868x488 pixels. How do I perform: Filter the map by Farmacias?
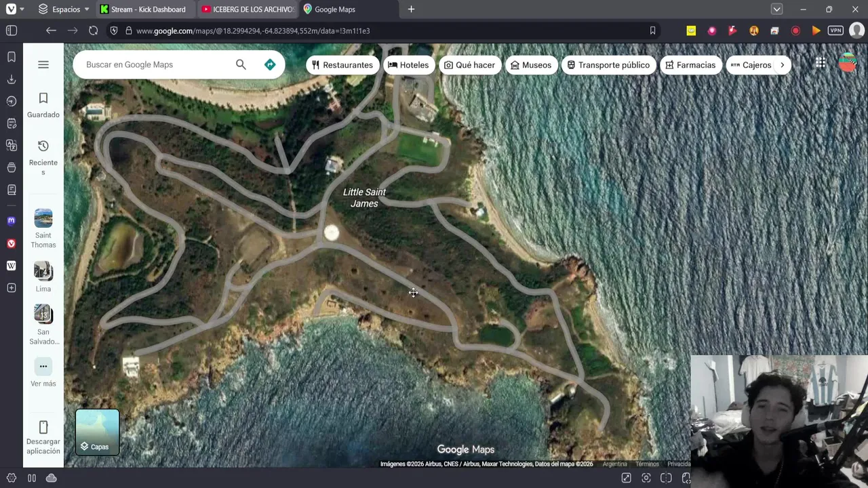(690, 65)
